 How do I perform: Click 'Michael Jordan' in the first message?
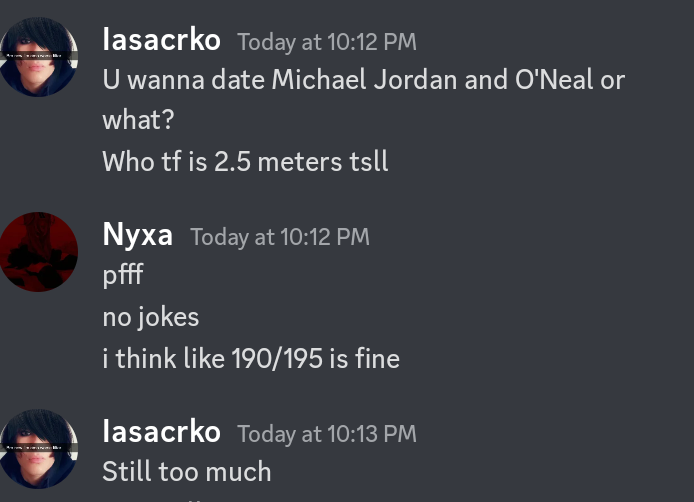click(x=364, y=80)
